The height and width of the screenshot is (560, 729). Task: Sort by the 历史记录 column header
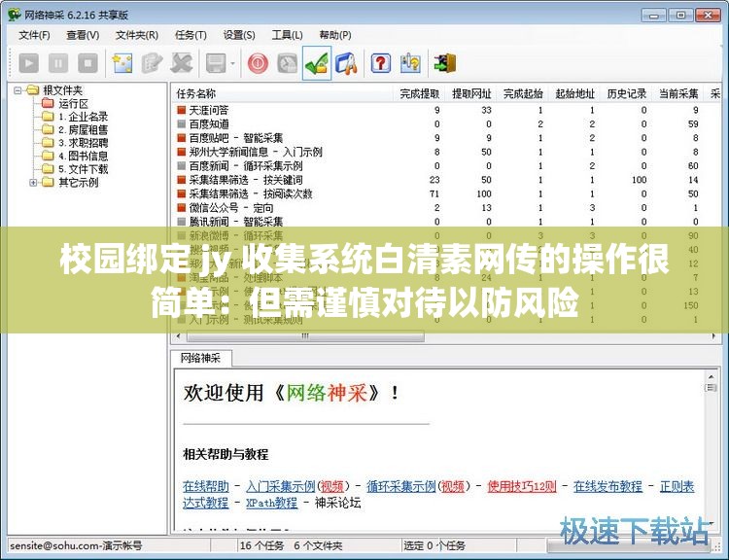pyautogui.click(x=627, y=94)
